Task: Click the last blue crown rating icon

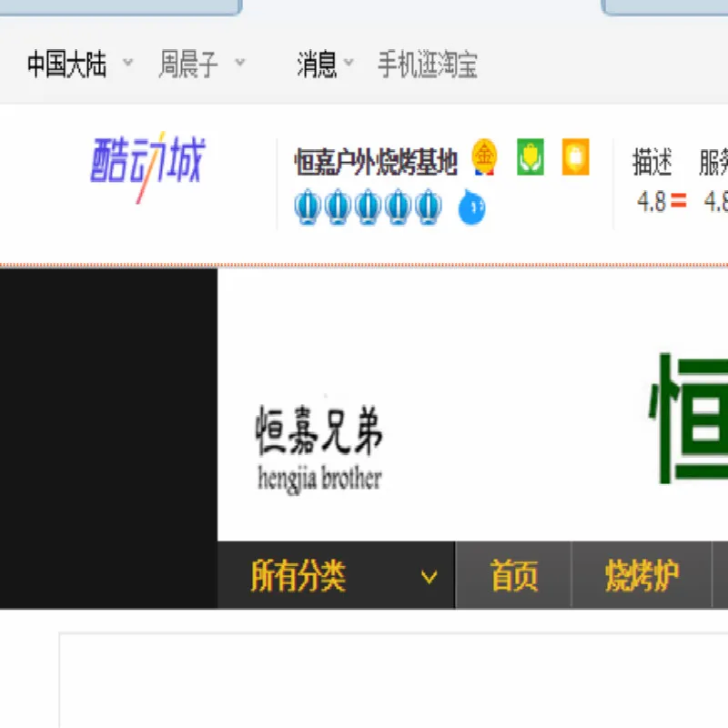Action: tap(428, 207)
